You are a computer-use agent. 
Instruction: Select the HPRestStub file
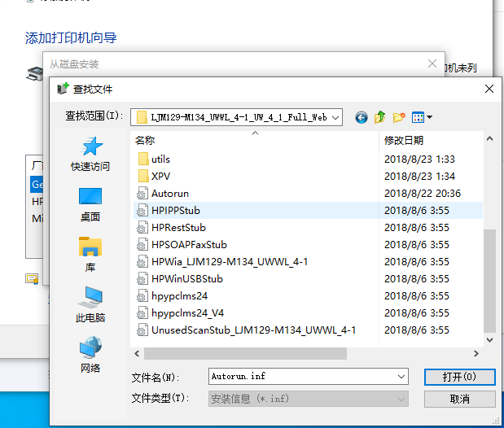pyautogui.click(x=178, y=228)
